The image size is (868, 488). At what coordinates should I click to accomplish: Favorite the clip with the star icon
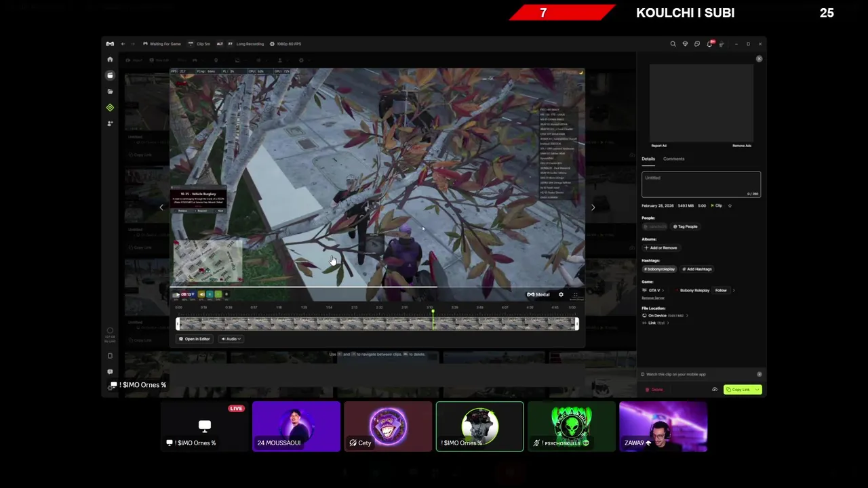730,205
